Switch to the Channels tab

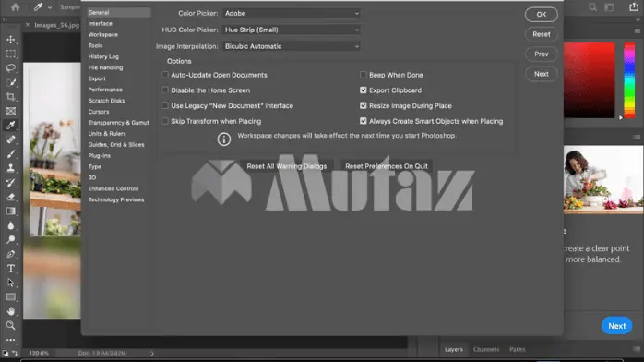pyautogui.click(x=486, y=349)
